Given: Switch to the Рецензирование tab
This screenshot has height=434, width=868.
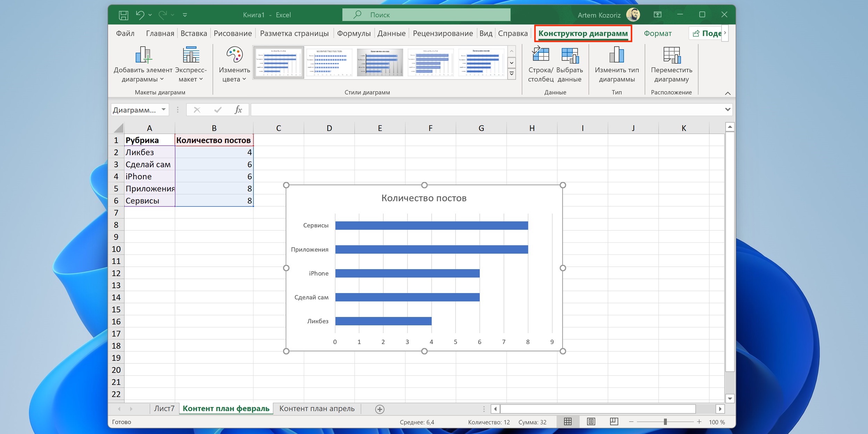Looking at the screenshot, I should tap(443, 33).
